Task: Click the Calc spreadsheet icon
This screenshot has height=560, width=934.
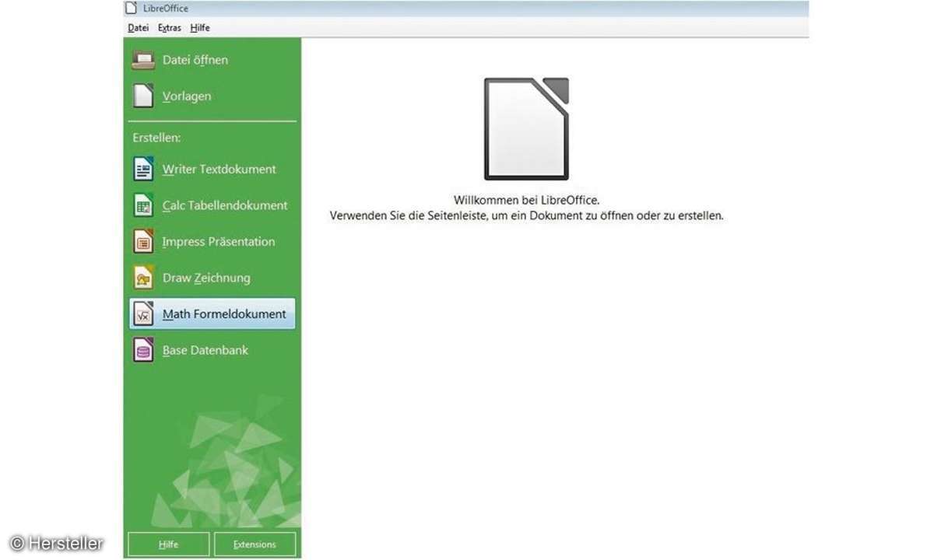Action: point(143,205)
